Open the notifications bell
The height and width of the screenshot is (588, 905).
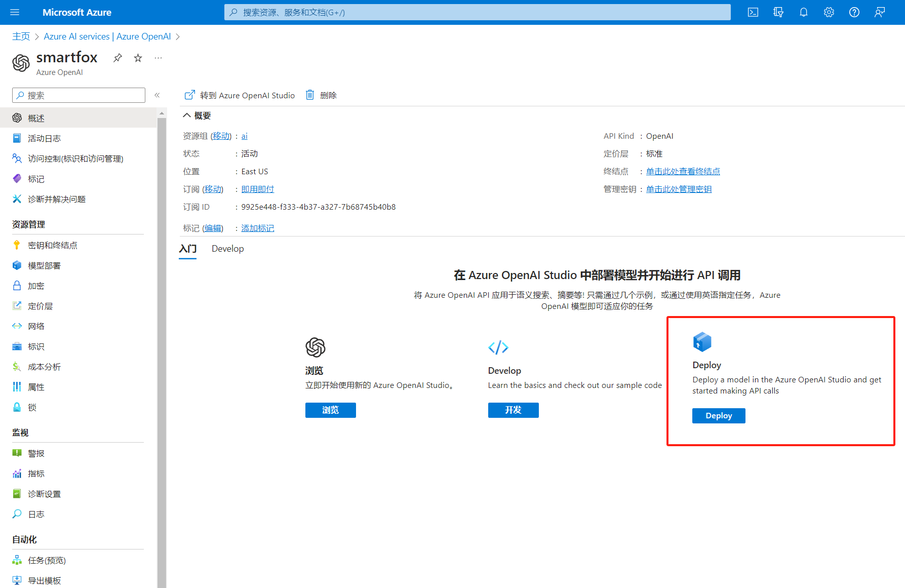(x=804, y=12)
